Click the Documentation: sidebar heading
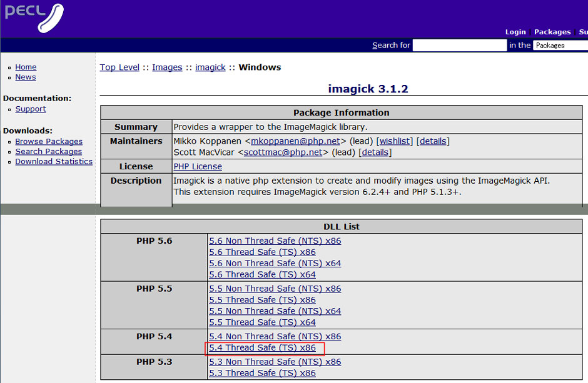 point(37,99)
